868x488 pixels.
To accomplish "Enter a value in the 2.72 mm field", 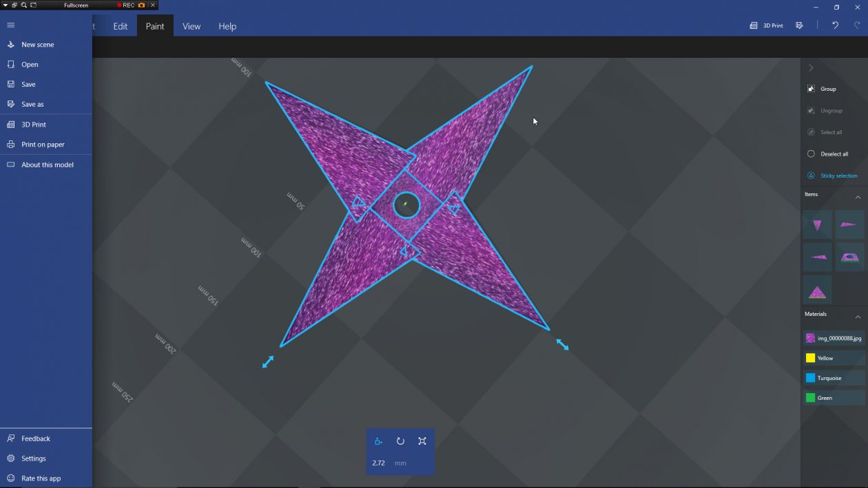I will coord(378,463).
